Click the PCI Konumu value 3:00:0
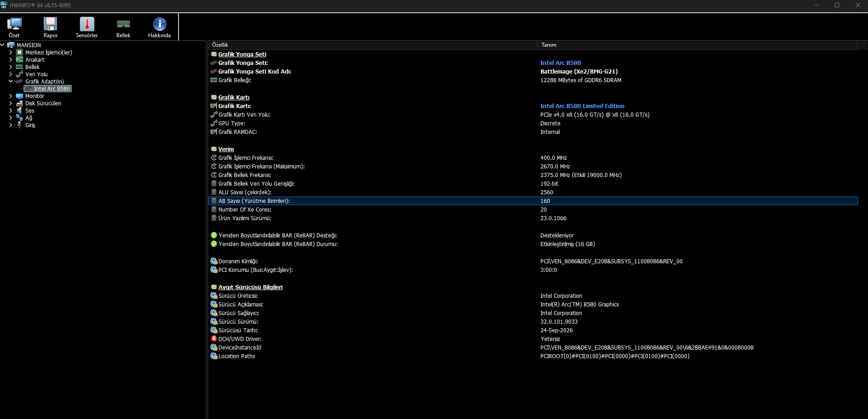 tap(548, 270)
